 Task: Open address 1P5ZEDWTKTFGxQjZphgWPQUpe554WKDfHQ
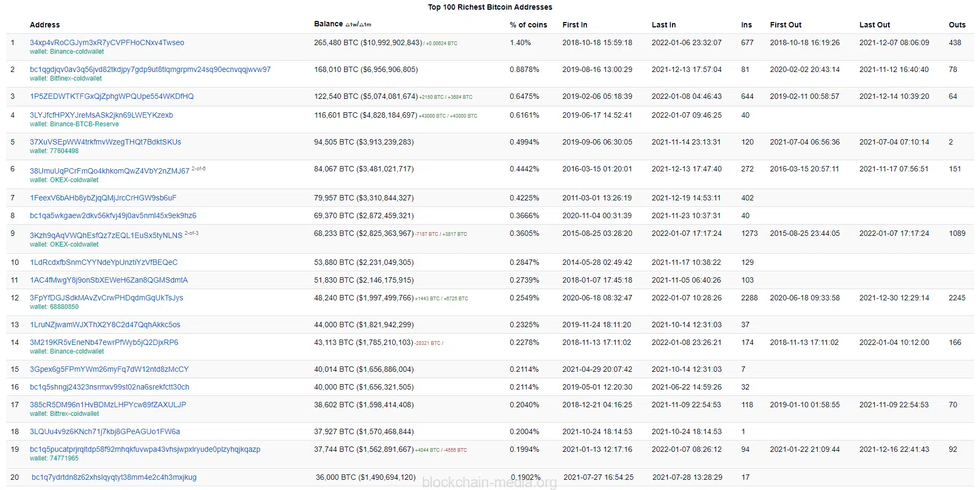pyautogui.click(x=112, y=96)
